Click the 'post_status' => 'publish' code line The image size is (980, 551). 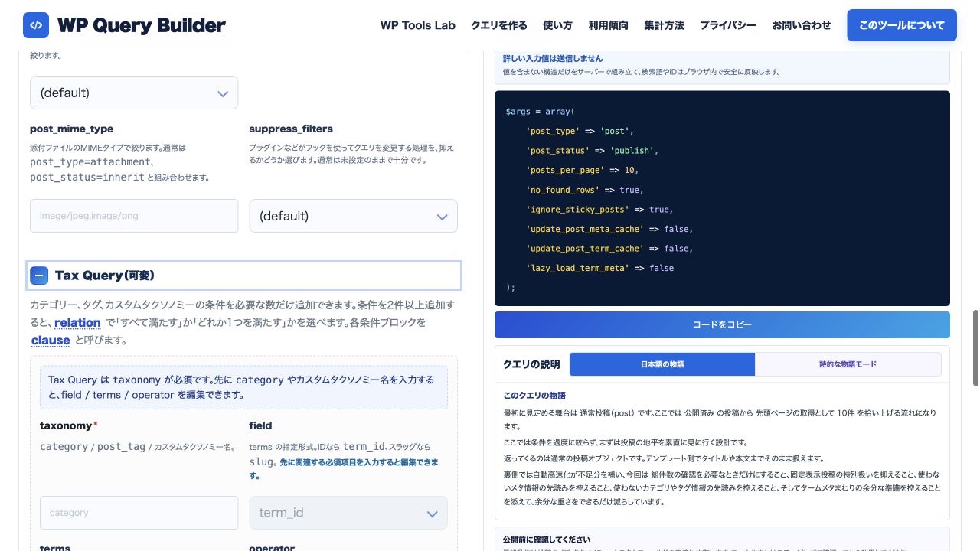(592, 151)
